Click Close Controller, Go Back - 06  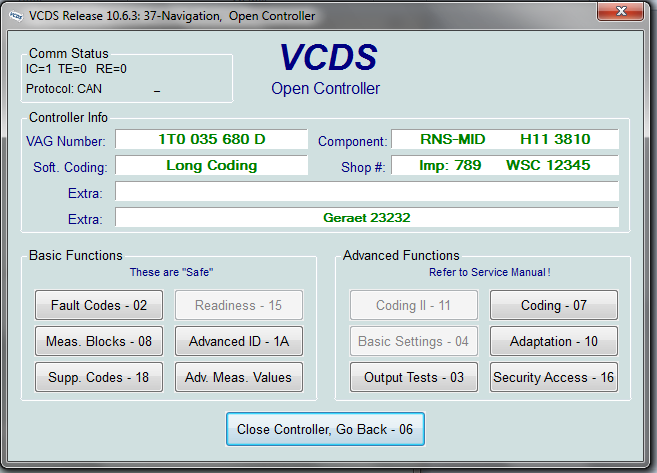(x=325, y=429)
